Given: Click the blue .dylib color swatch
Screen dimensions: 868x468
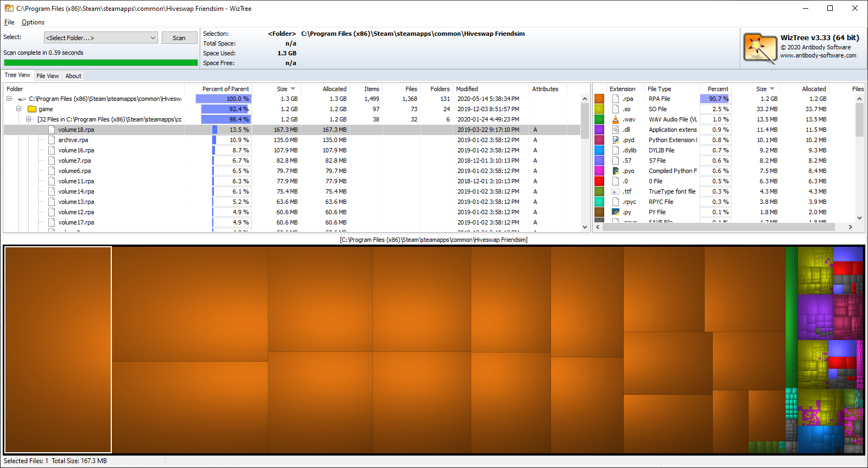Looking at the screenshot, I should pyautogui.click(x=599, y=150).
